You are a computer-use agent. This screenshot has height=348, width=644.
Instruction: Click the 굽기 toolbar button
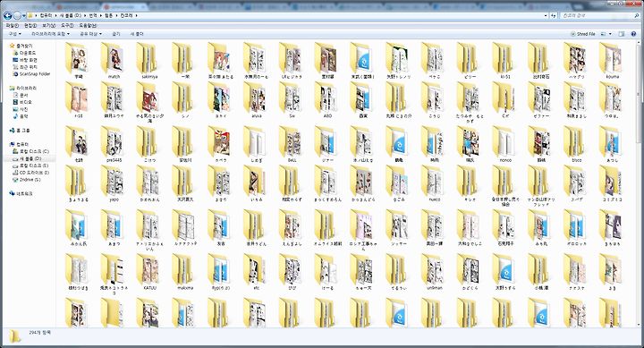116,34
